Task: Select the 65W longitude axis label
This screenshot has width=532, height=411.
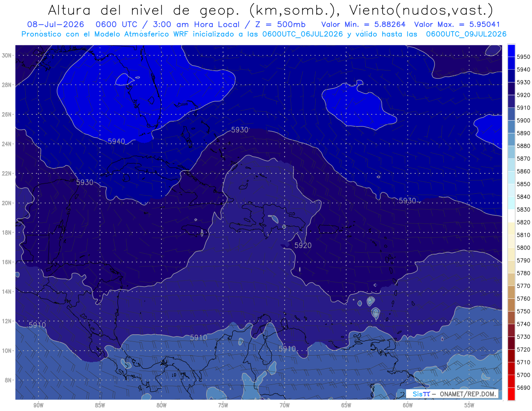Action: [346, 405]
